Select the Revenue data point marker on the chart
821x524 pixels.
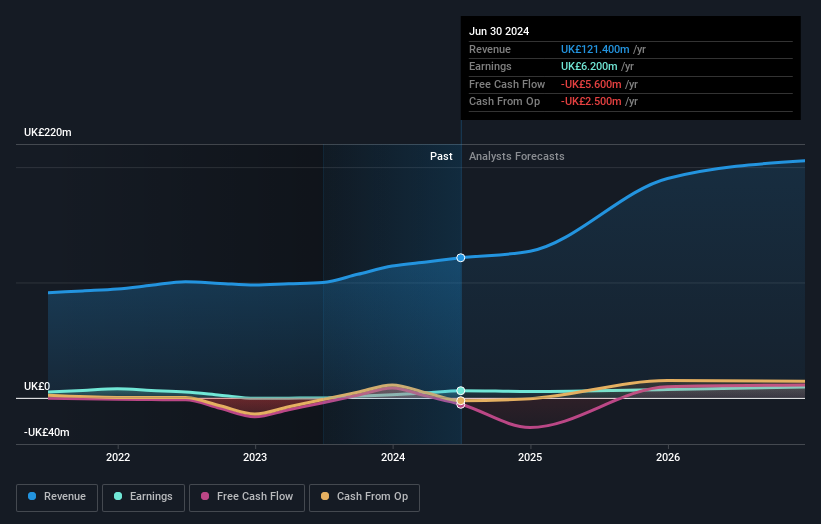click(x=461, y=258)
